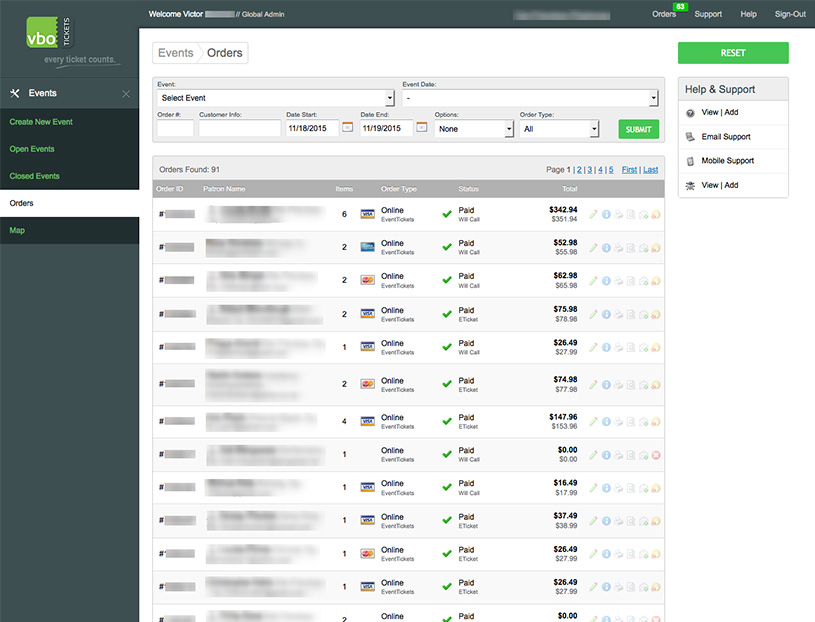The width and height of the screenshot is (815, 622).
Task: Click the Status column header
Action: tap(468, 189)
